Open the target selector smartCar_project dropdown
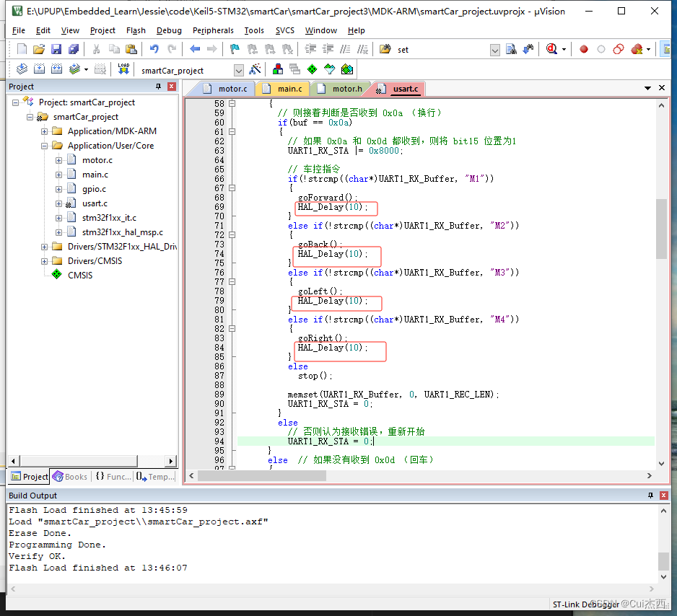 point(238,70)
